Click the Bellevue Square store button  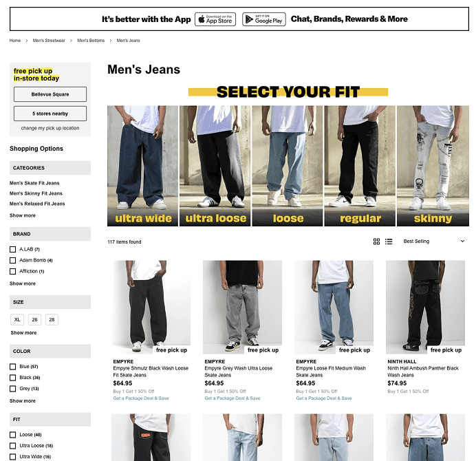pyautogui.click(x=50, y=94)
